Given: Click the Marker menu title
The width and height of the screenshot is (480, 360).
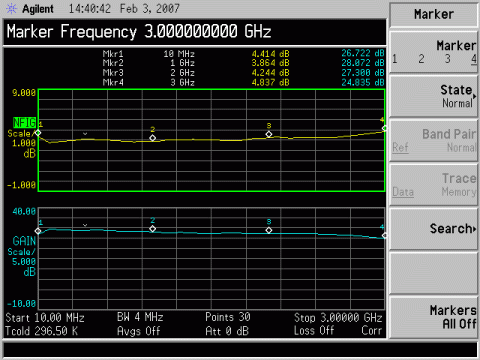Looking at the screenshot, I should [x=434, y=14].
